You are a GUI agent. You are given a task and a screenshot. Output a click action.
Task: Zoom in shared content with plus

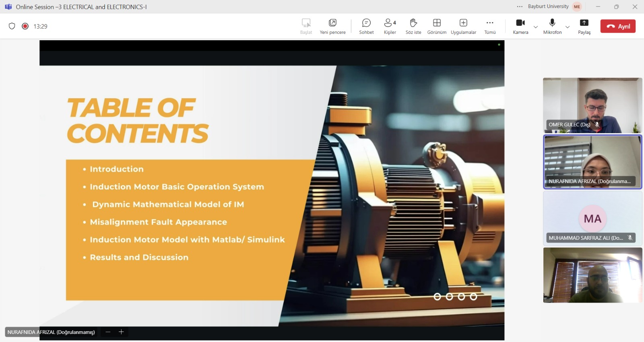pos(121,332)
